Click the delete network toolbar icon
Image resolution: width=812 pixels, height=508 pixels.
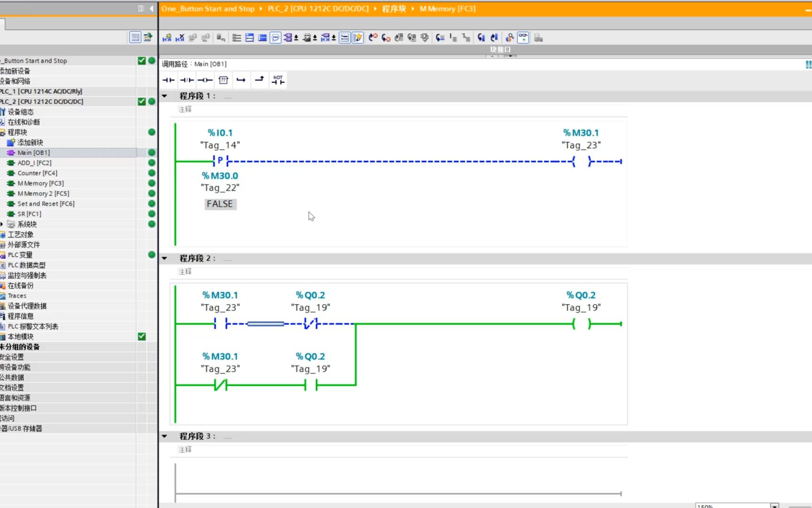point(180,38)
